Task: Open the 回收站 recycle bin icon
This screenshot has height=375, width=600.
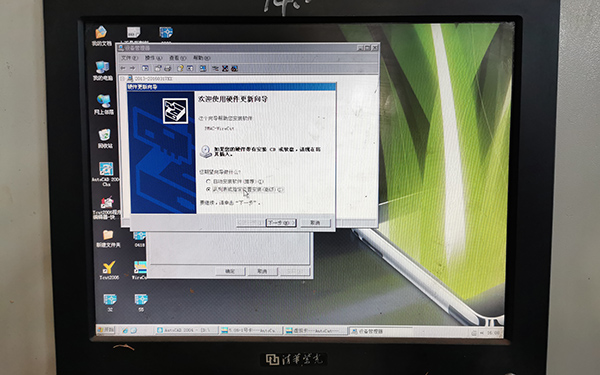Action: pos(104,139)
